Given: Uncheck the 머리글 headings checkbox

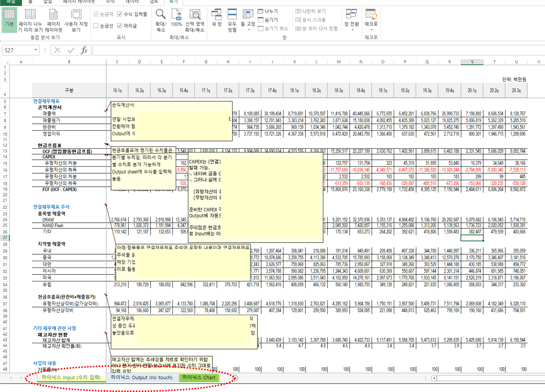Looking at the screenshot, I should tap(120, 26).
